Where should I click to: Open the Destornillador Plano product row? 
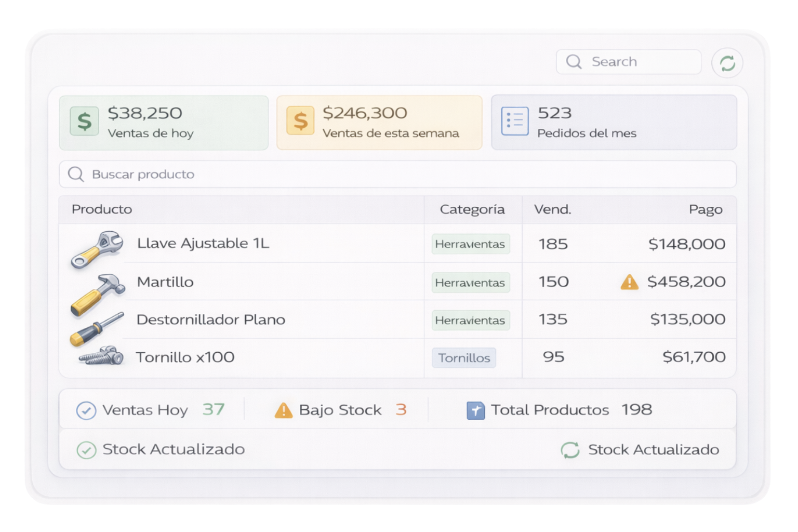pyautogui.click(x=210, y=320)
